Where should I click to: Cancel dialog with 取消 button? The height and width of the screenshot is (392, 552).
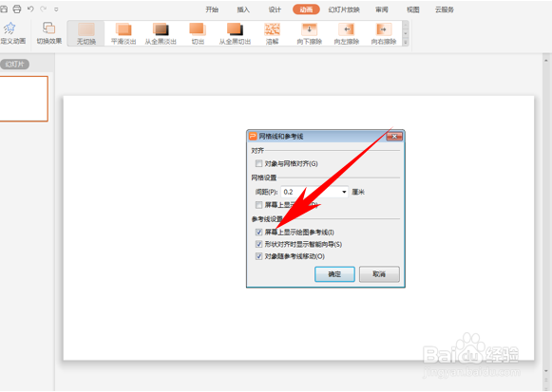pyautogui.click(x=379, y=274)
